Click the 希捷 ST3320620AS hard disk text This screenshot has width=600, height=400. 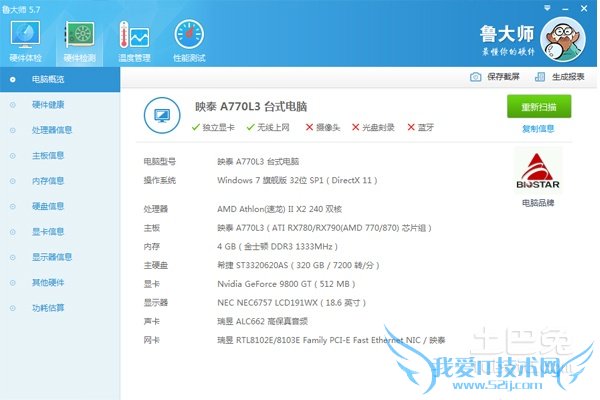298,265
